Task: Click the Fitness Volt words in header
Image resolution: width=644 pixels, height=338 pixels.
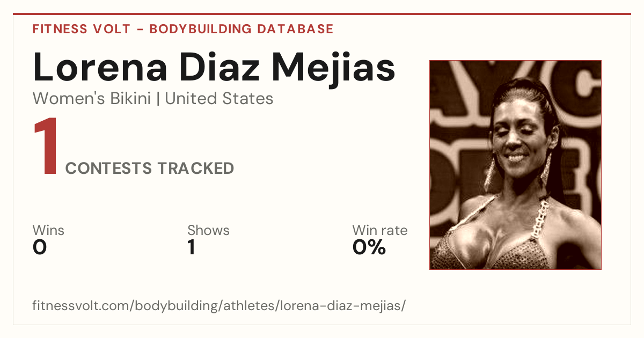Action: (x=82, y=29)
